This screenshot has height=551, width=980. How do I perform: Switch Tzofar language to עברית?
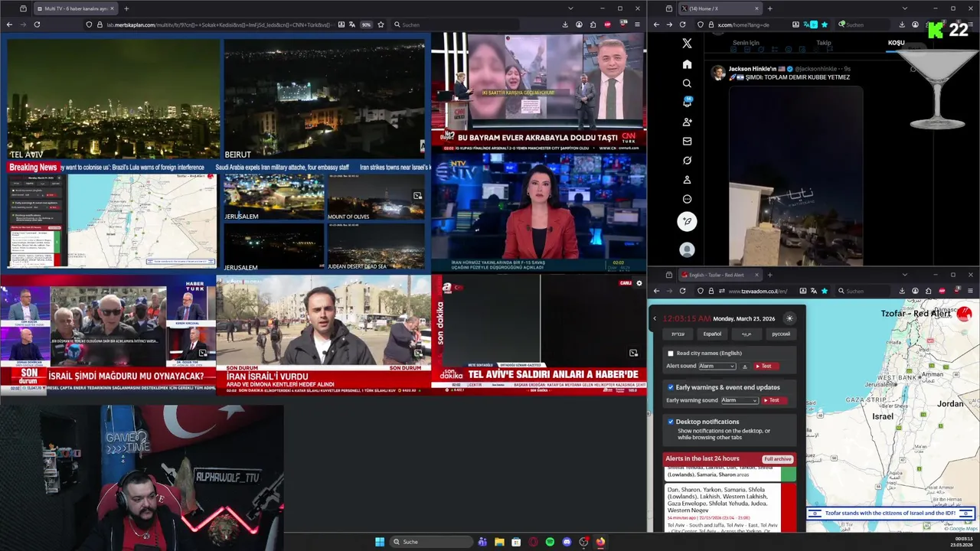[678, 334]
